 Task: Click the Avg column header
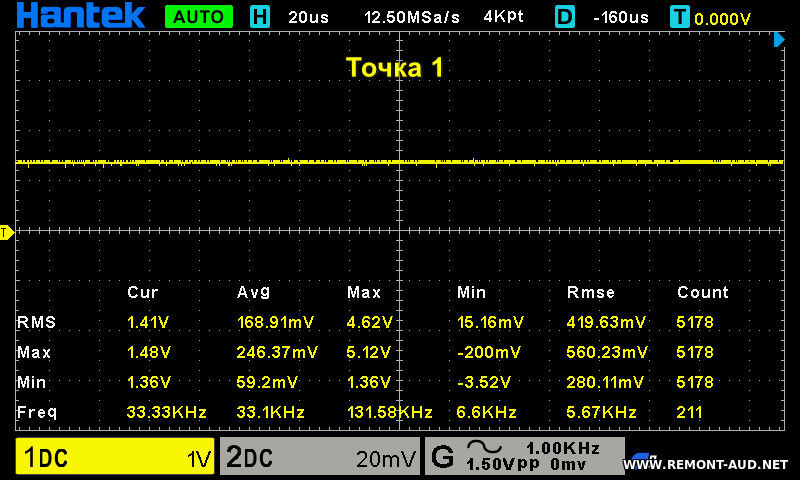254,292
